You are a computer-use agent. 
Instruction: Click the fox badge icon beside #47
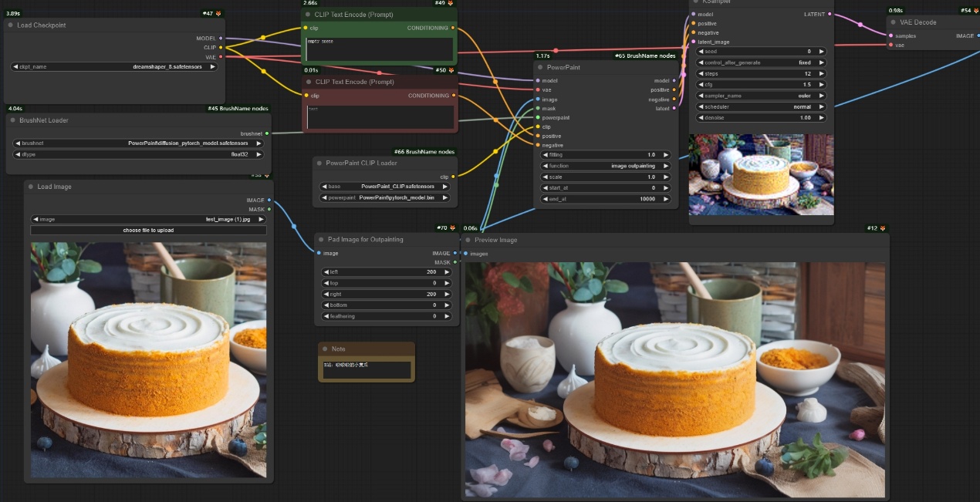[x=218, y=14]
